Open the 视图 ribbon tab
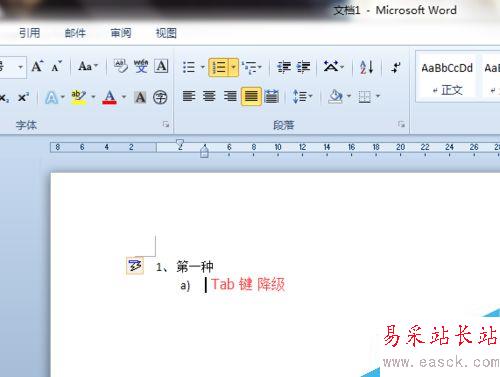This screenshot has height=377, width=500. [x=166, y=33]
